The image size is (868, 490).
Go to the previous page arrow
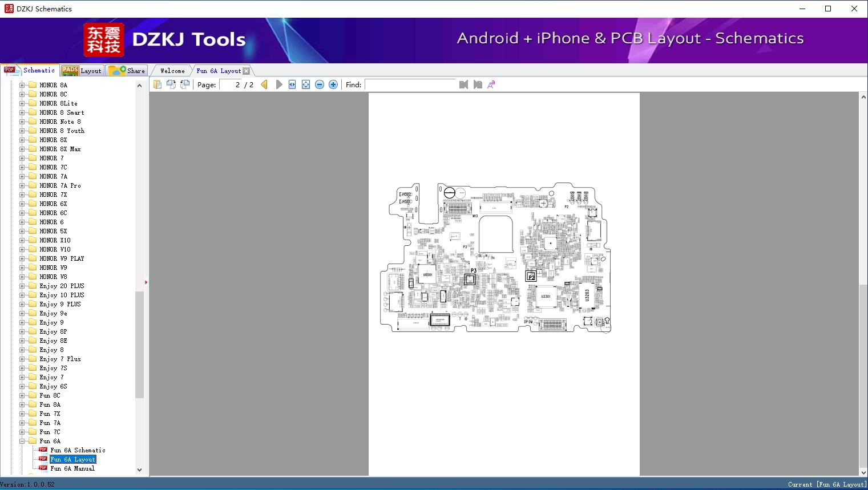click(264, 84)
